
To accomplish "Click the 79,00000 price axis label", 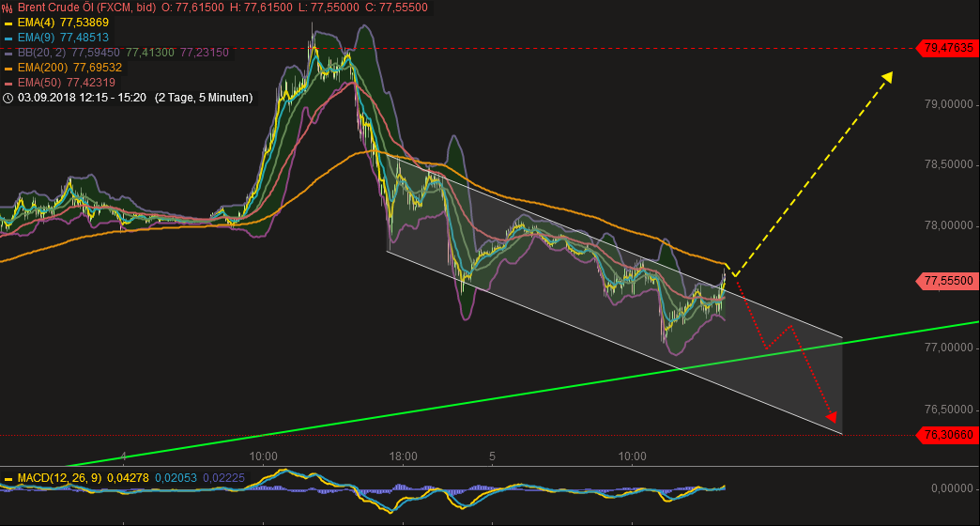I will click(949, 104).
